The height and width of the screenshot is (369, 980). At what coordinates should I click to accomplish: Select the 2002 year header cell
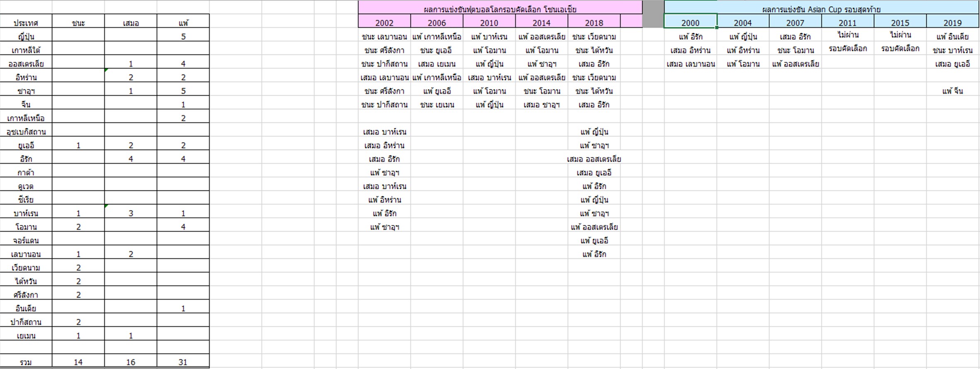tap(384, 23)
